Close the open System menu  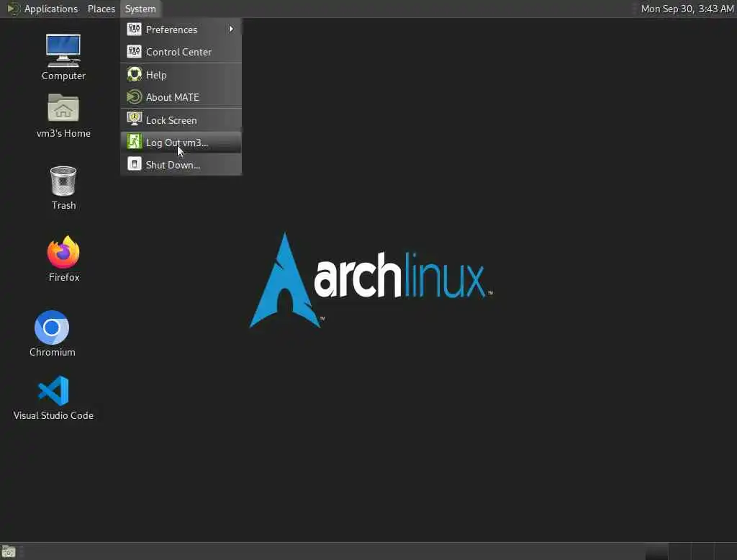(140, 9)
